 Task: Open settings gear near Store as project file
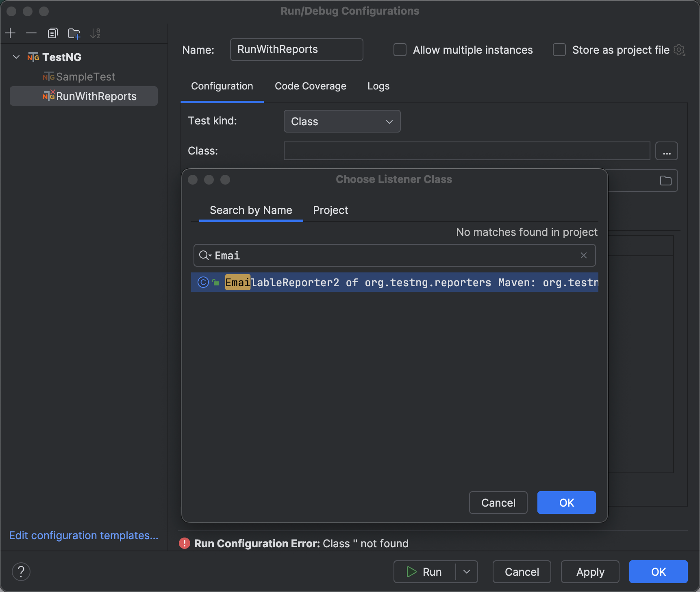(x=679, y=50)
